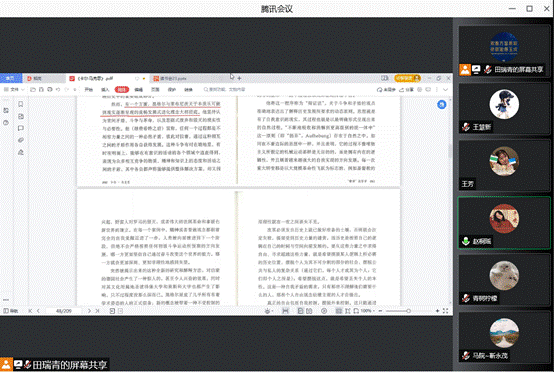Expand the 100% zoom level dropdown
Screen dimensions: 554x372
(367, 311)
